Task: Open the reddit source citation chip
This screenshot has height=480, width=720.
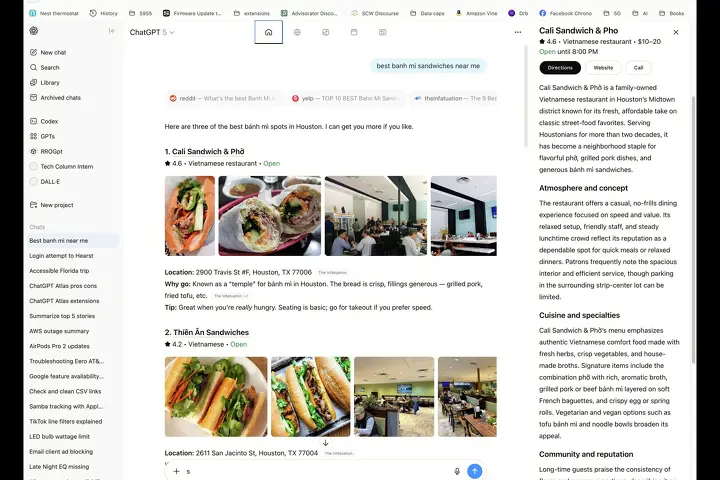Action: (224, 98)
